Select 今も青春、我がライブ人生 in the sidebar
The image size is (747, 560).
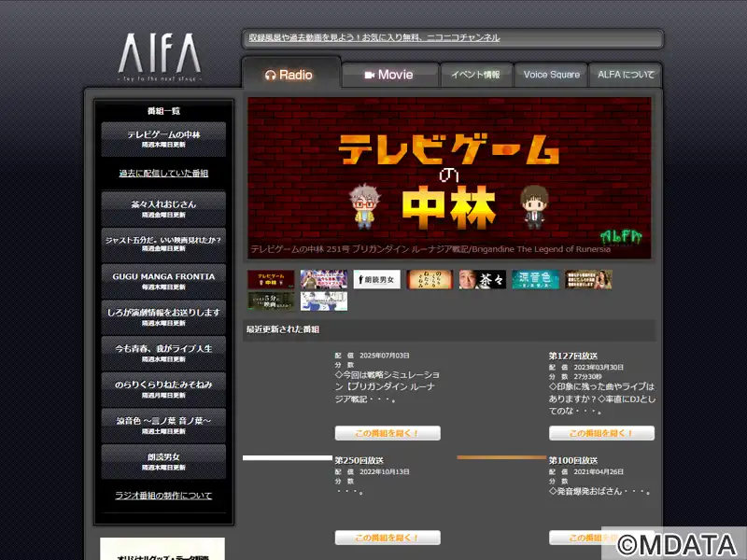163,354
